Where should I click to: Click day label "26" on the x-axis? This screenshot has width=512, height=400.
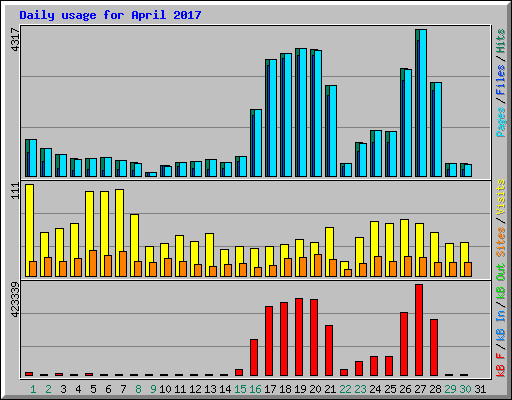coord(405,389)
